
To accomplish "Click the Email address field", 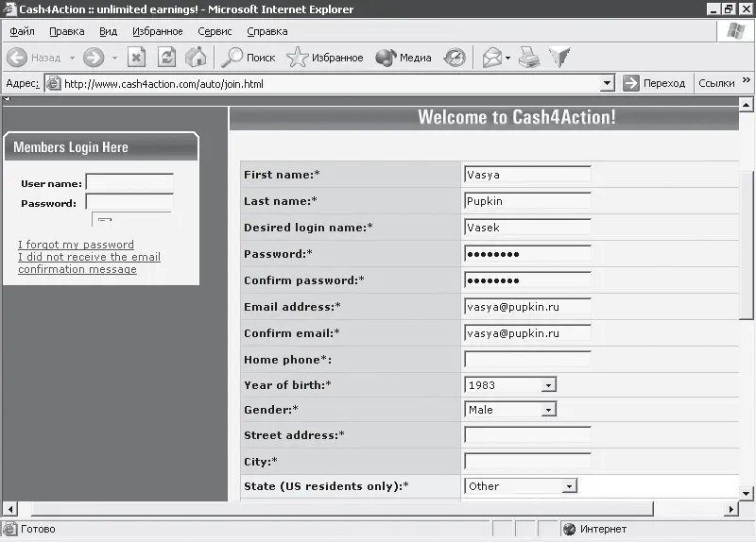I will [x=527, y=307].
